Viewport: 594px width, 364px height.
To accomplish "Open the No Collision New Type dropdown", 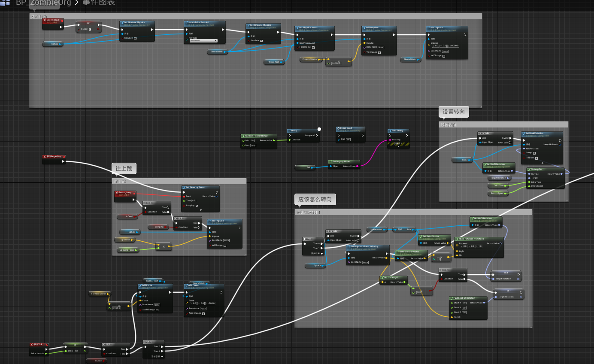I will [x=203, y=41].
